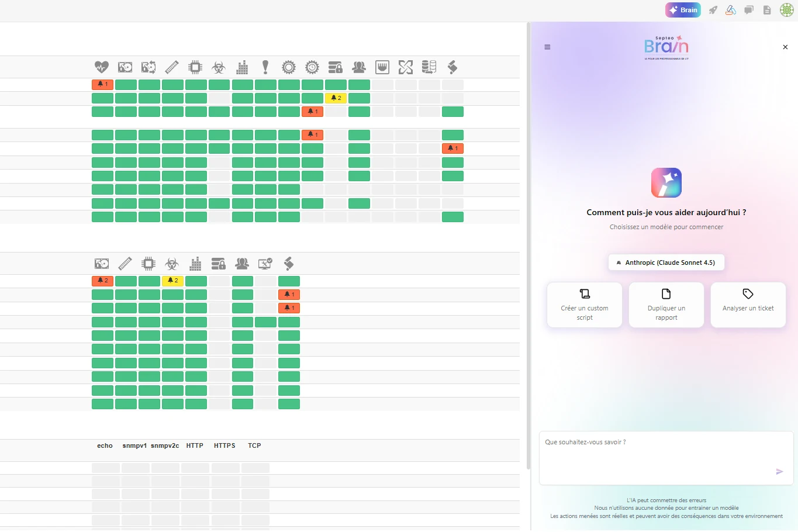This screenshot has width=798, height=532.
Task: Open the green user avatar in the top bar
Action: click(x=787, y=10)
